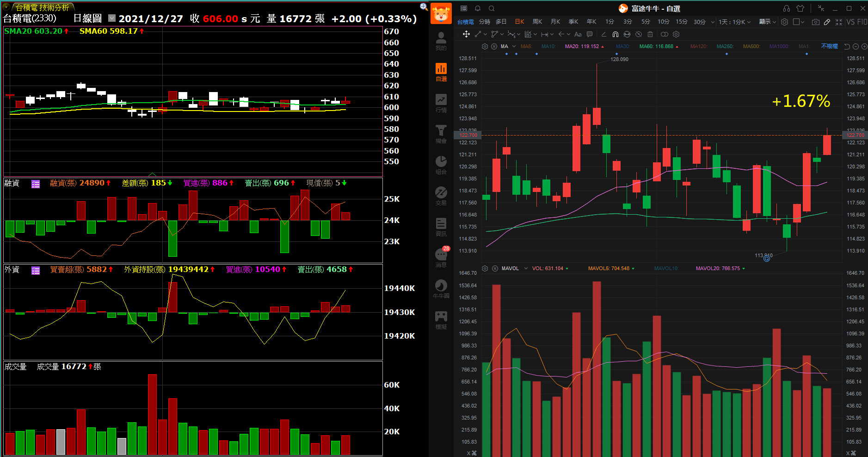Click zoom-in plus icon on MA row
The width and height of the screenshot is (868, 457).
864,46
